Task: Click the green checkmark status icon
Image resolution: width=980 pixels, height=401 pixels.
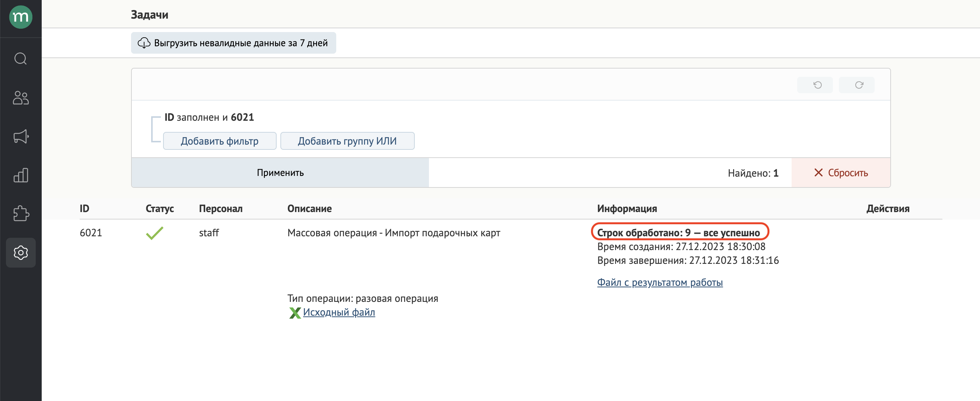Action: (x=155, y=233)
